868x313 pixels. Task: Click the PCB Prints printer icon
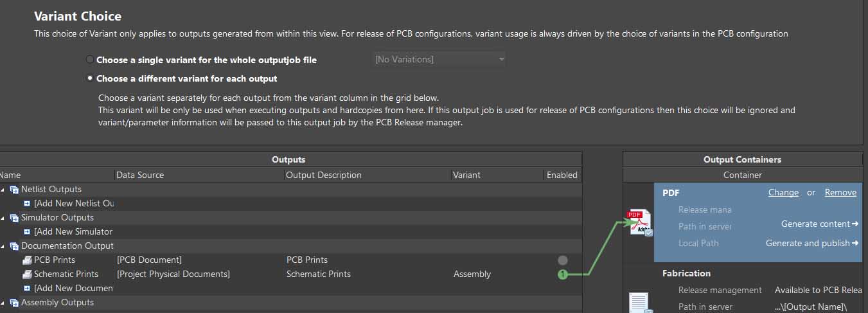tap(27, 260)
